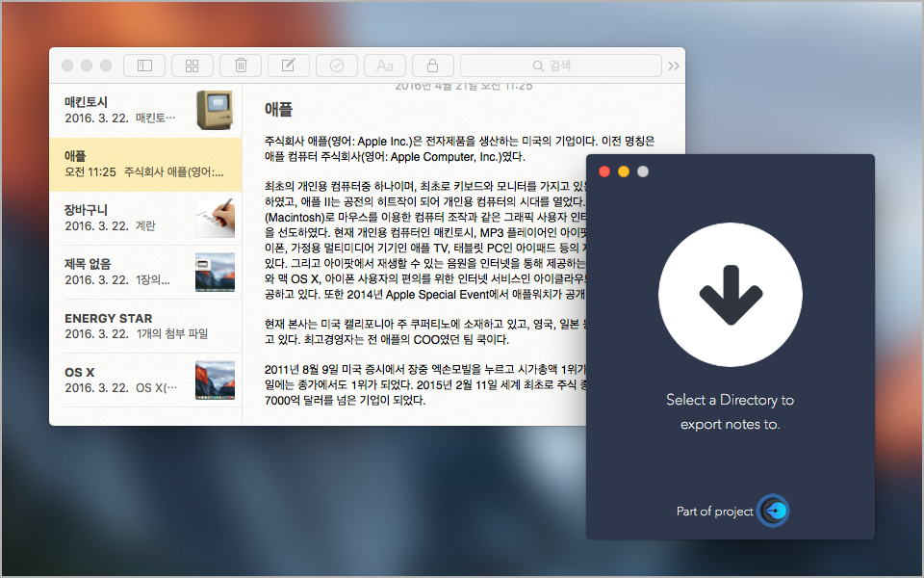The image size is (924, 578).
Task: Select the 매킨토시 note in list
Action: tap(145, 110)
